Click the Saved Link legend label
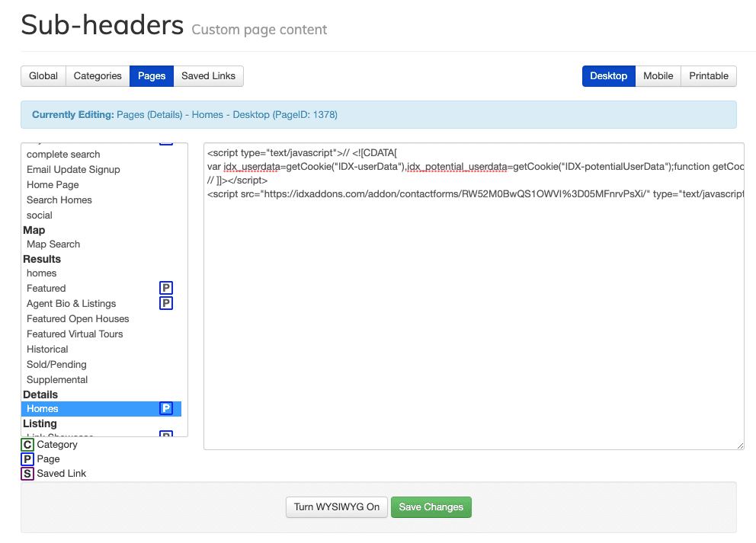 click(x=61, y=474)
